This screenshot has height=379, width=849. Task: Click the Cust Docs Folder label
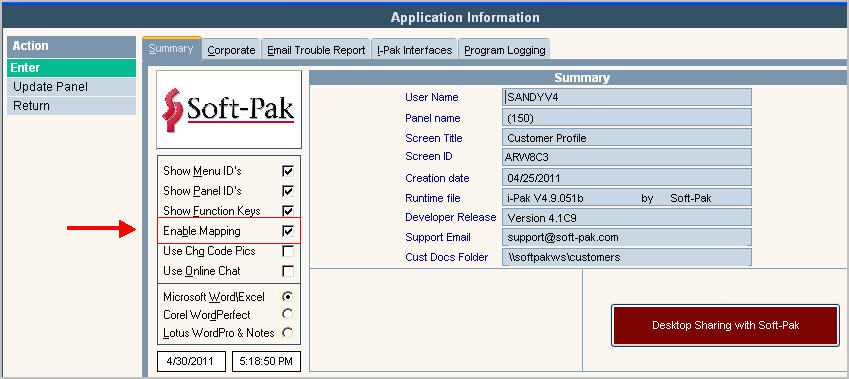coord(447,257)
